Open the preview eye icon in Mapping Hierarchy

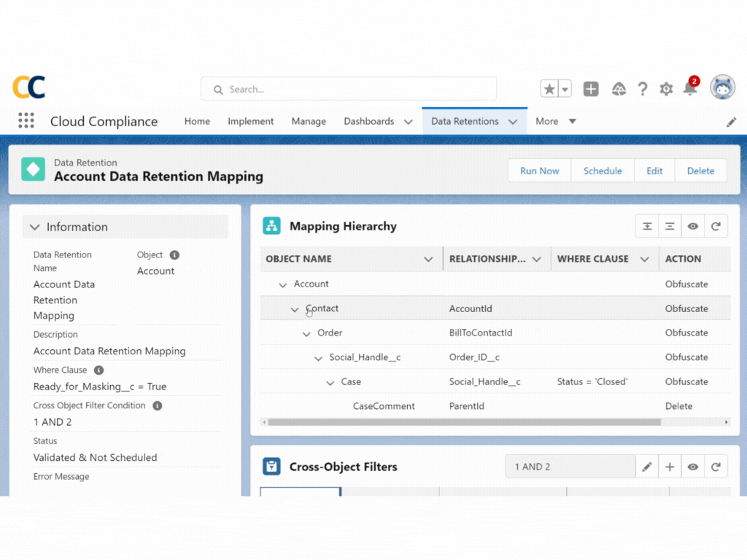(692, 226)
